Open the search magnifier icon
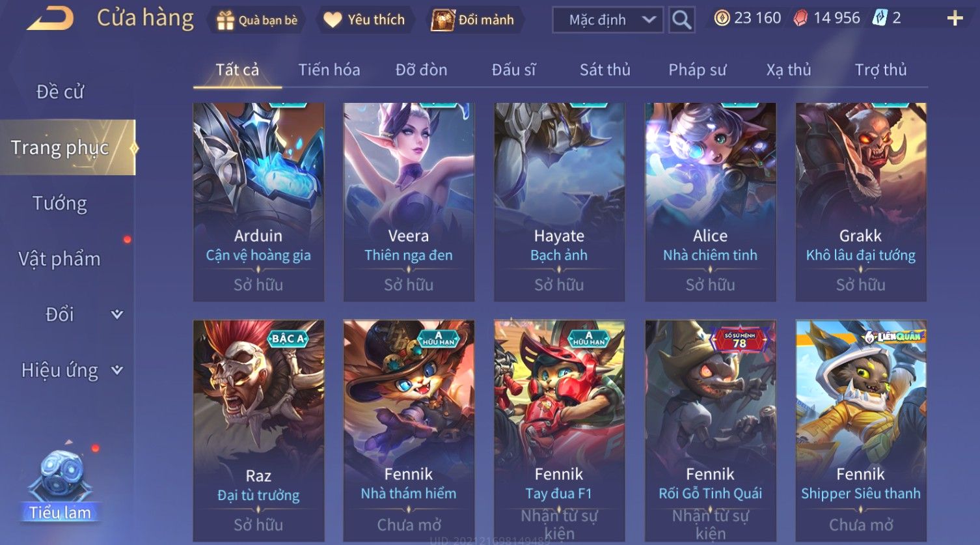The image size is (980, 545). (x=681, y=20)
